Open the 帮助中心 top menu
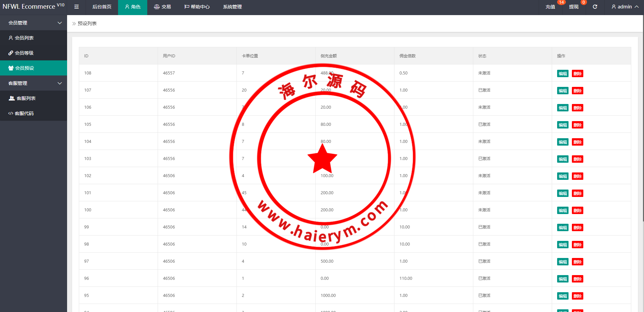Screen dimensions: 644x312 click(x=197, y=7)
